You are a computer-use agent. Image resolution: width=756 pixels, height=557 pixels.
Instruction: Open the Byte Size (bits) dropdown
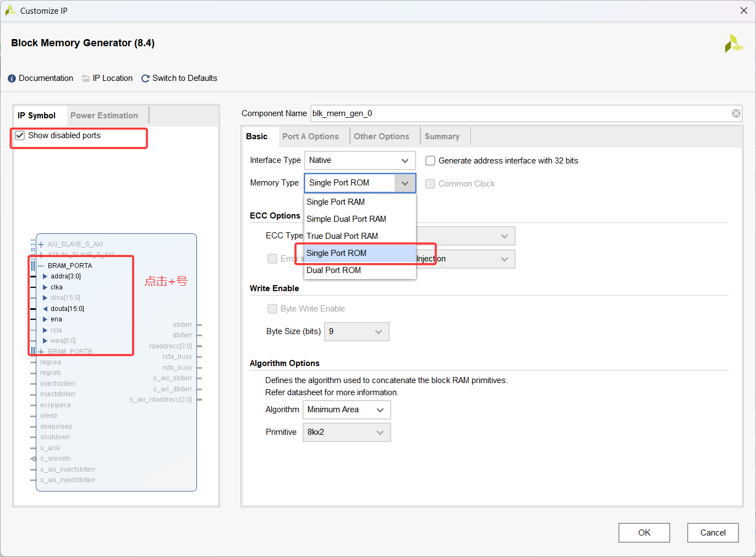click(357, 332)
